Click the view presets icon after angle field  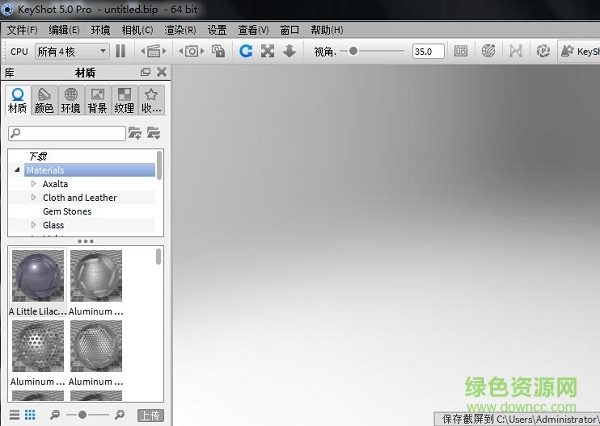pos(460,51)
